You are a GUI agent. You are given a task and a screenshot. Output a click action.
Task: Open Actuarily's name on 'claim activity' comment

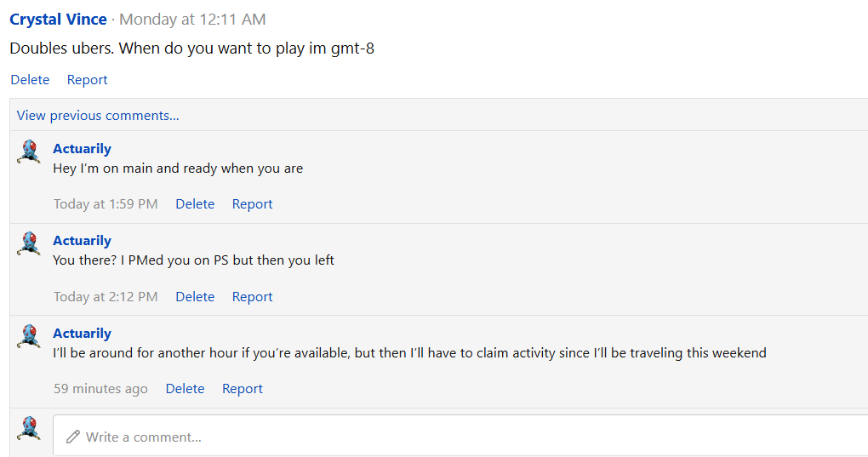[x=82, y=334]
